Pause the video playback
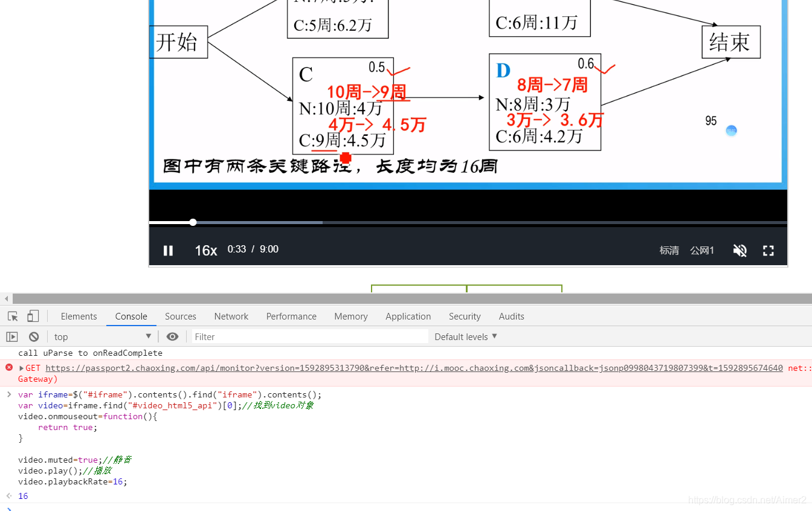 (168, 250)
